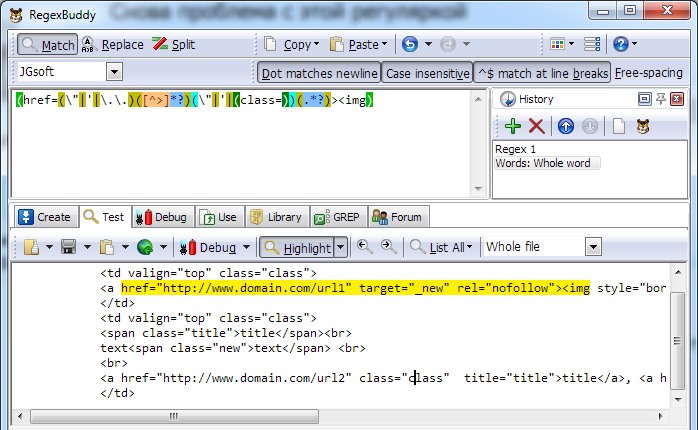The height and width of the screenshot is (430, 698).
Task: Switch to Replace mode
Action: pos(113,45)
